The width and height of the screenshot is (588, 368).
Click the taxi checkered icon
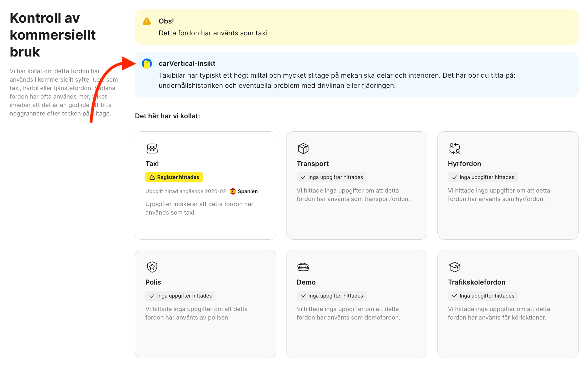coord(152,148)
